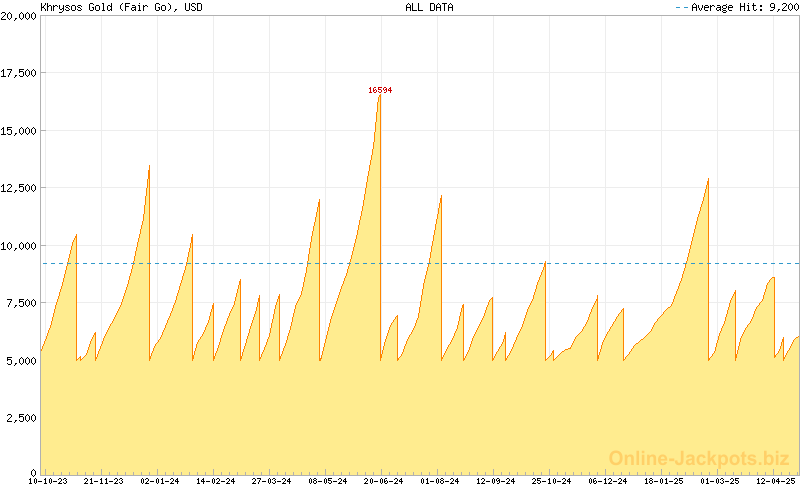Click the 12,500 y-axis label
Viewport: 800px width, 490px height.
19,188
